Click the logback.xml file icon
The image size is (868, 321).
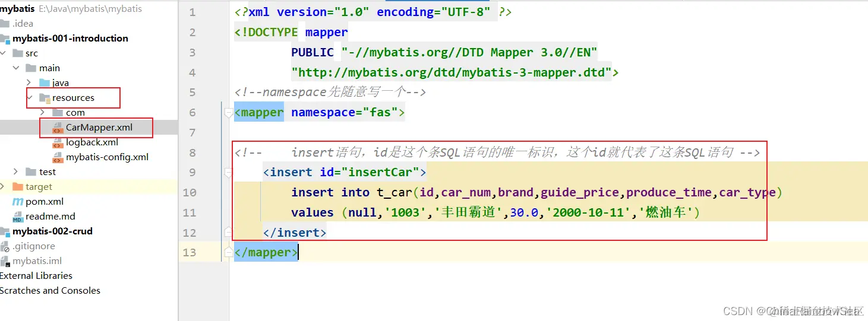click(x=58, y=142)
